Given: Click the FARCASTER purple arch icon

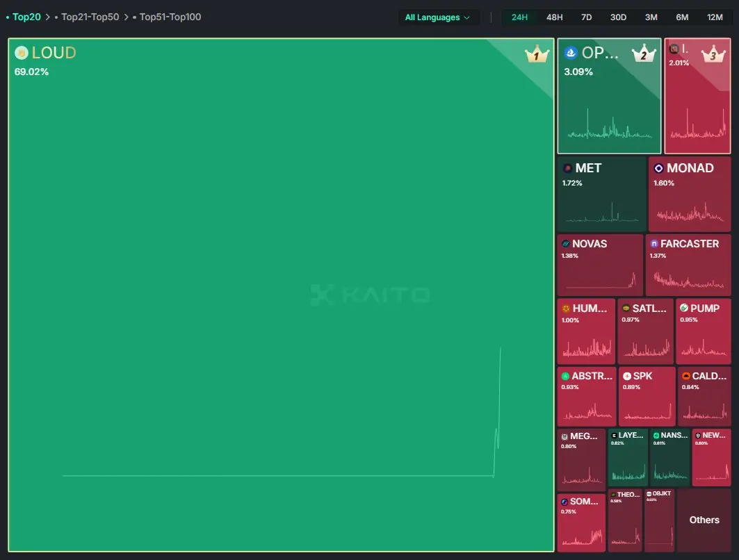Looking at the screenshot, I should pos(654,243).
